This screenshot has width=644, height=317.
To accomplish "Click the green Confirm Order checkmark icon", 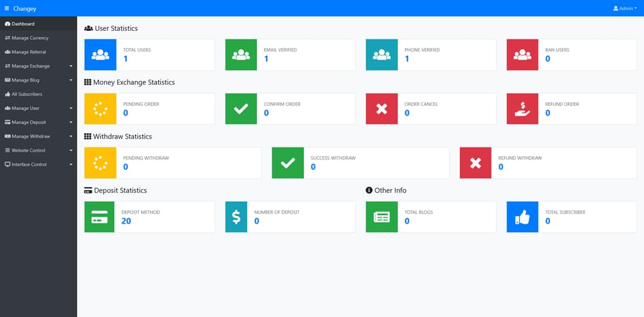I will pos(241,109).
